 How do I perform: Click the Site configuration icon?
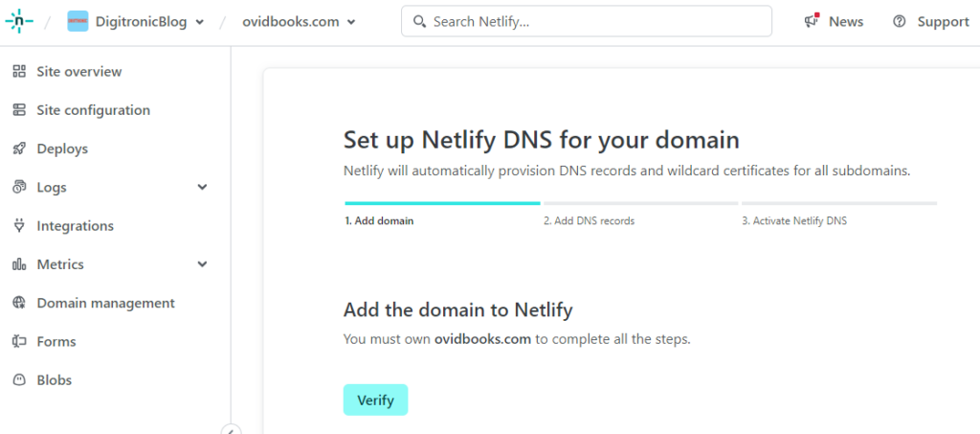(x=19, y=110)
